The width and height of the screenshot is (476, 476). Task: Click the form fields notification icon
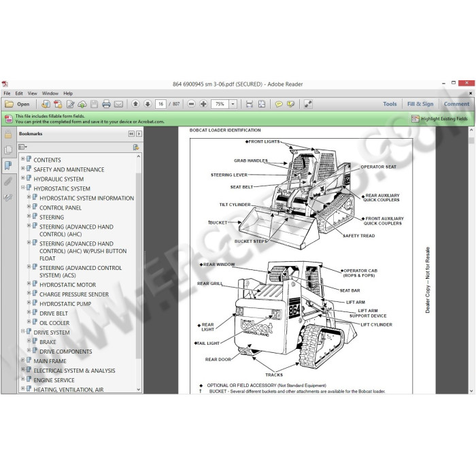point(8,119)
